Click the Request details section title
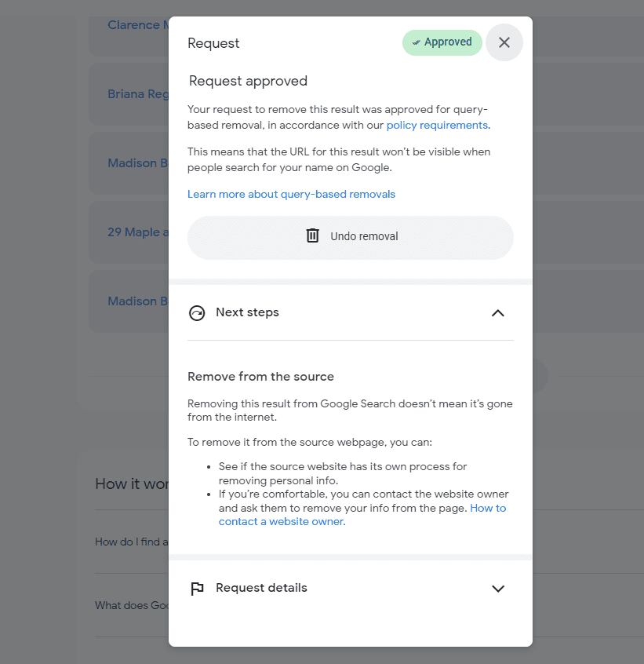Viewport: 644px width, 664px height. [261, 588]
